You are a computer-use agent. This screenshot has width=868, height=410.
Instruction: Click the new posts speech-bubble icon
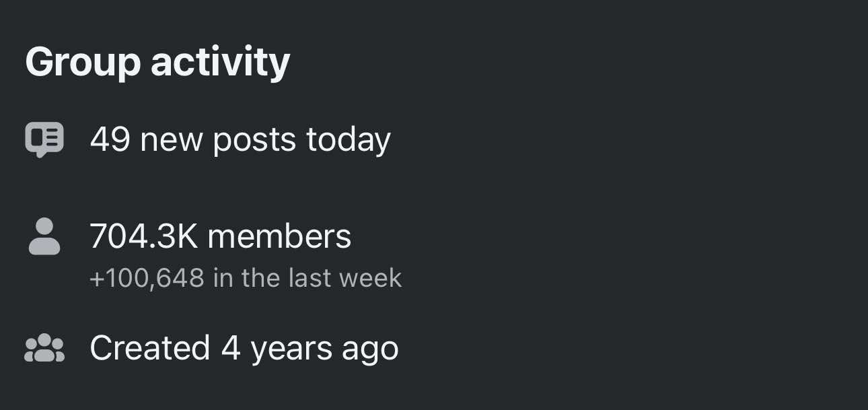44,139
